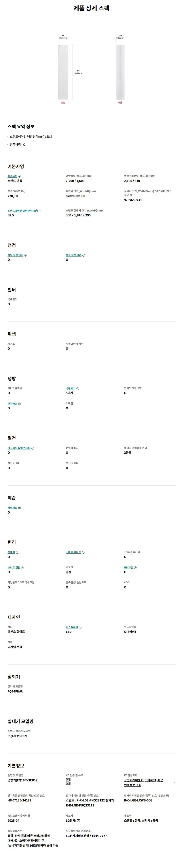Click the help icon beside 제품유형
Image resolution: width=183 pixels, height=868 pixels.
pos(19,176)
